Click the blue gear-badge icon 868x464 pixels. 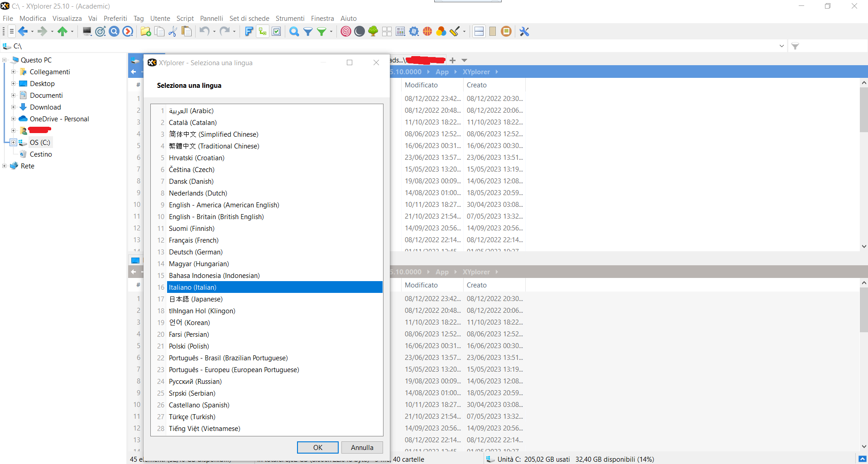pos(414,31)
